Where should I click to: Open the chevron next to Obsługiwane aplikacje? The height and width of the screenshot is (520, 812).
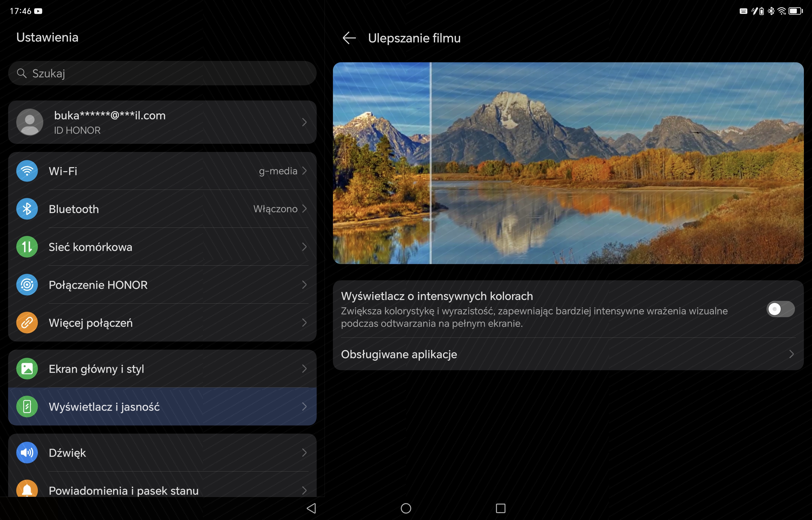click(x=791, y=354)
